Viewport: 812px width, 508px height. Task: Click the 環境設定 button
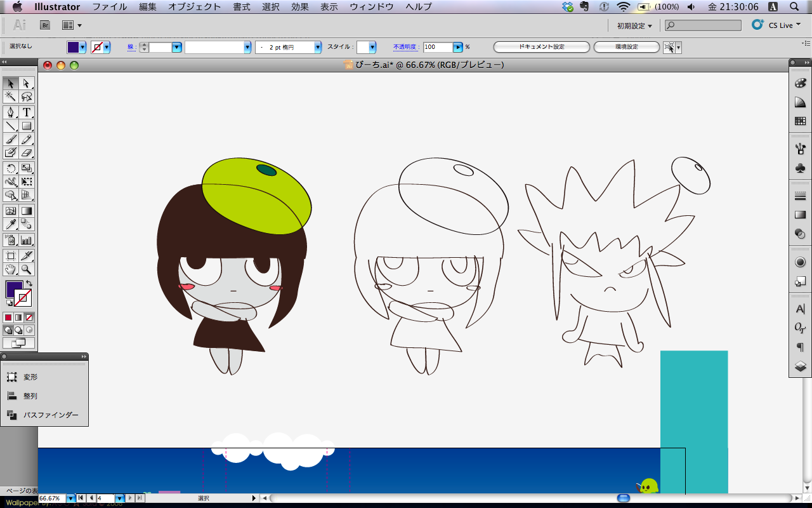point(626,47)
